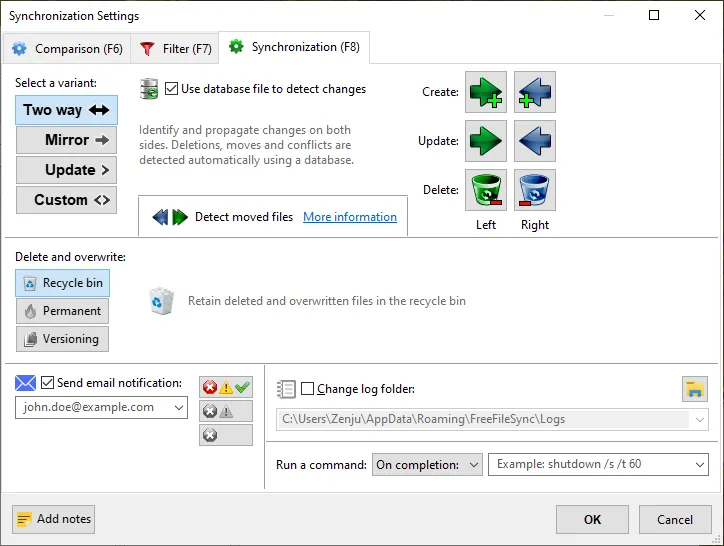
Task: Click the Create right blue arrow icon
Action: (535, 92)
